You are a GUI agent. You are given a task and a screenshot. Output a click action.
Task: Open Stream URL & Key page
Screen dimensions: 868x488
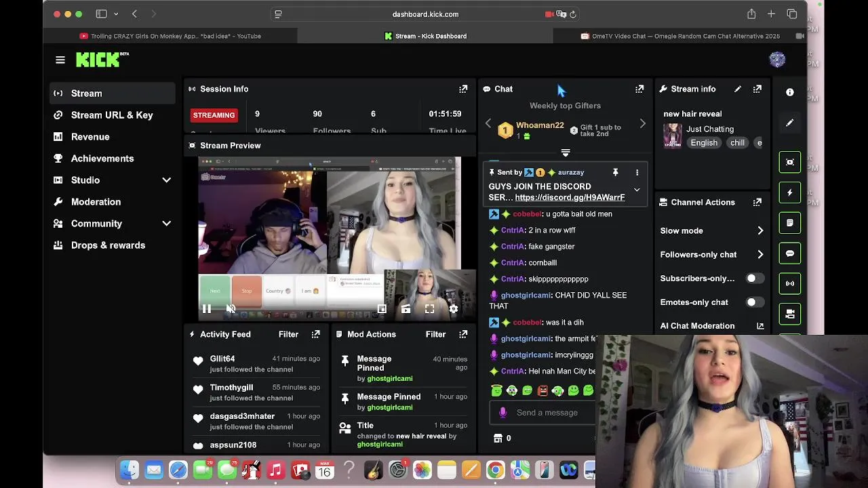[113, 115]
